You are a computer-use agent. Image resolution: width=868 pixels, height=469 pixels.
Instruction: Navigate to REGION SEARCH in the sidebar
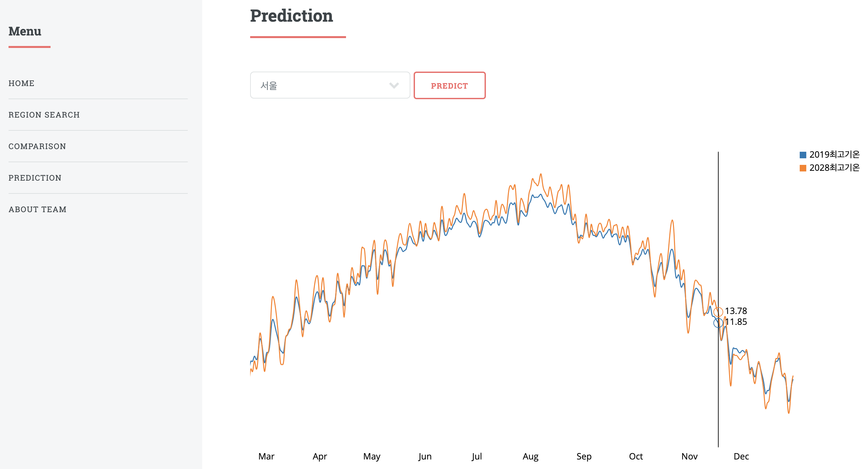point(44,115)
